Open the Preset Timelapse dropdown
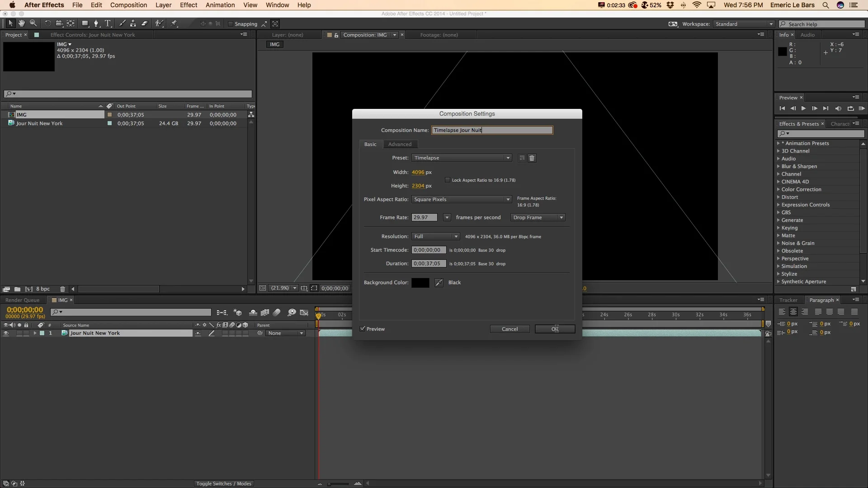This screenshot has width=868, height=488. [462, 158]
